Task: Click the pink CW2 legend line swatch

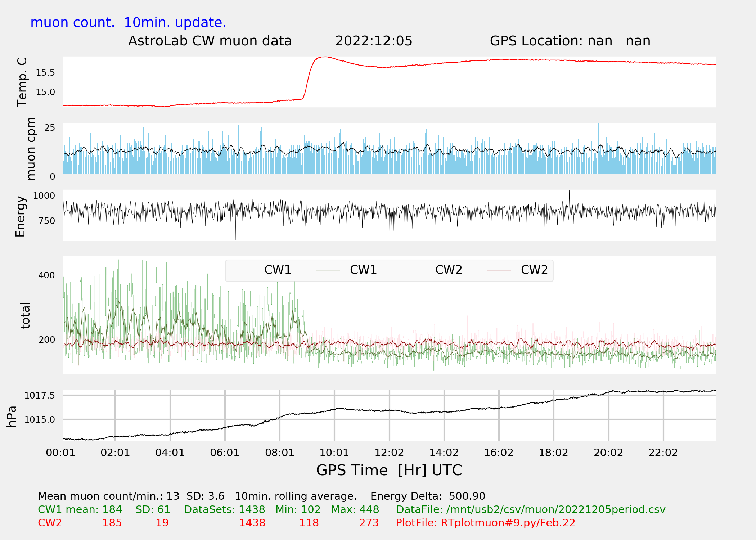Action: [x=413, y=270]
